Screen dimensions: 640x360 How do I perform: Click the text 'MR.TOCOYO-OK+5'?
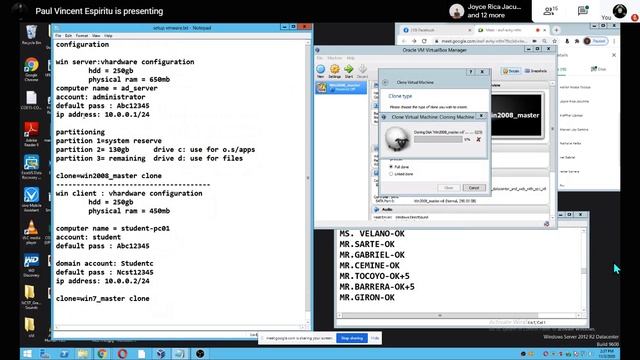click(374, 276)
